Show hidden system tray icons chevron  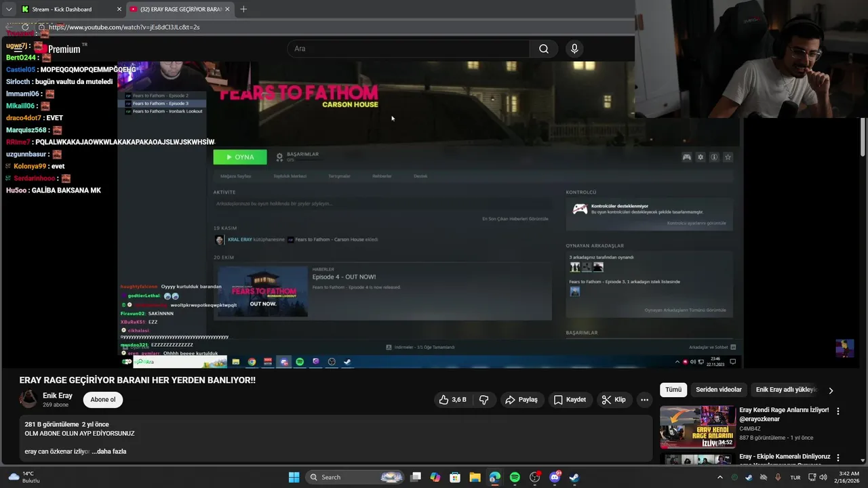(x=719, y=477)
